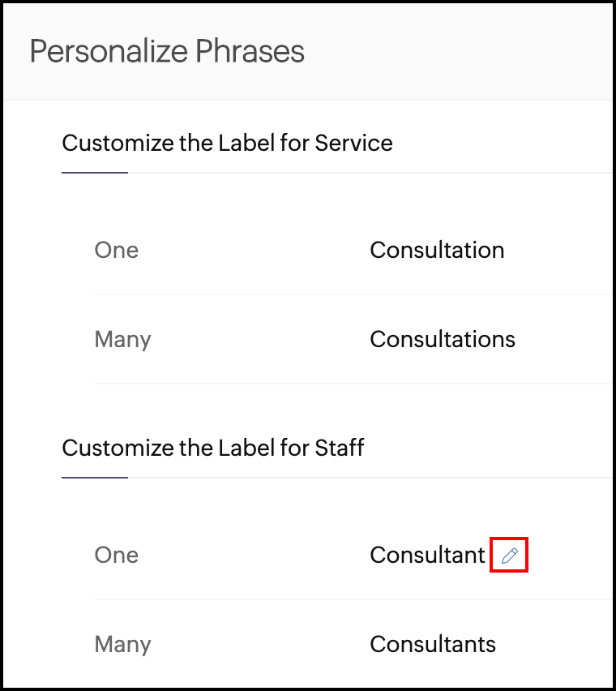Click the Consultants plural staff value
616x691 pixels.
click(433, 645)
